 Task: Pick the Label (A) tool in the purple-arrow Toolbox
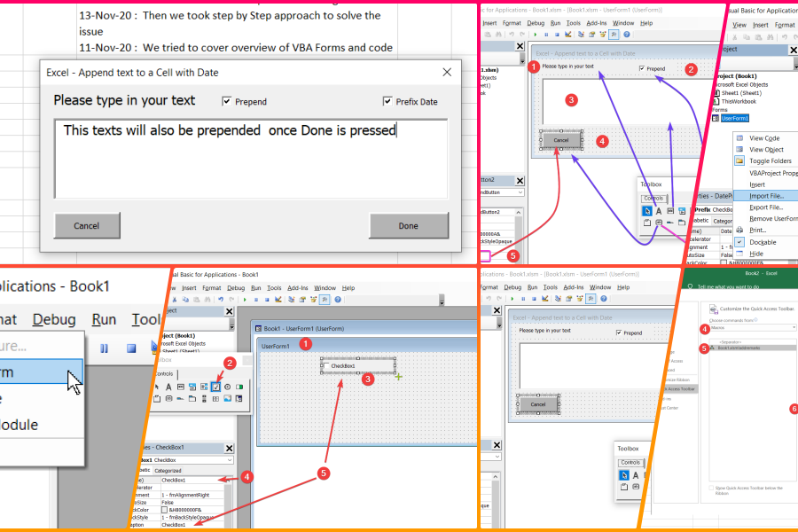[659, 211]
